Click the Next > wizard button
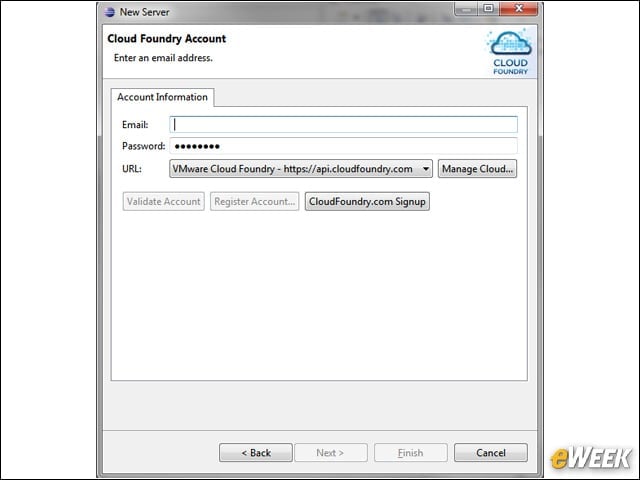This screenshot has height=480, width=640. click(x=331, y=453)
